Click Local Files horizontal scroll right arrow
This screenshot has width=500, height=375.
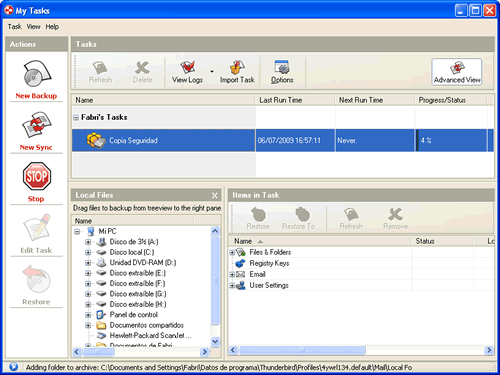205,351
